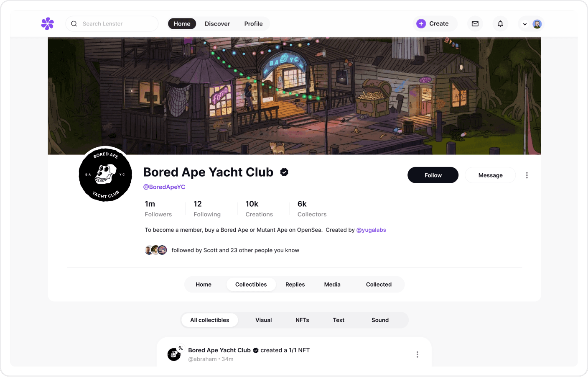The image size is (588, 377).
Task: Click the user avatar in top bar
Action: (x=537, y=24)
